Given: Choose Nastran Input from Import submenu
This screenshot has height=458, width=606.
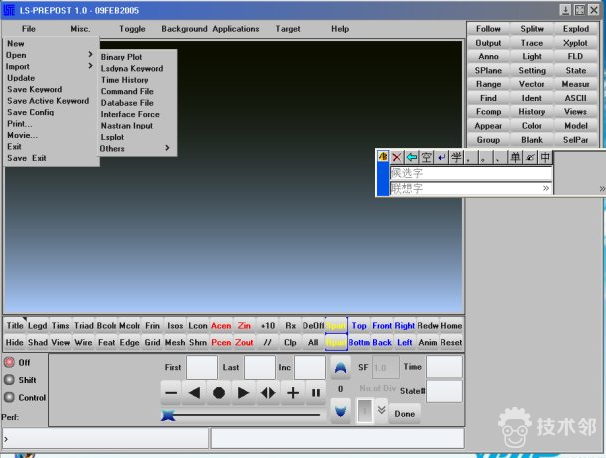Looking at the screenshot, I should coord(127,126).
